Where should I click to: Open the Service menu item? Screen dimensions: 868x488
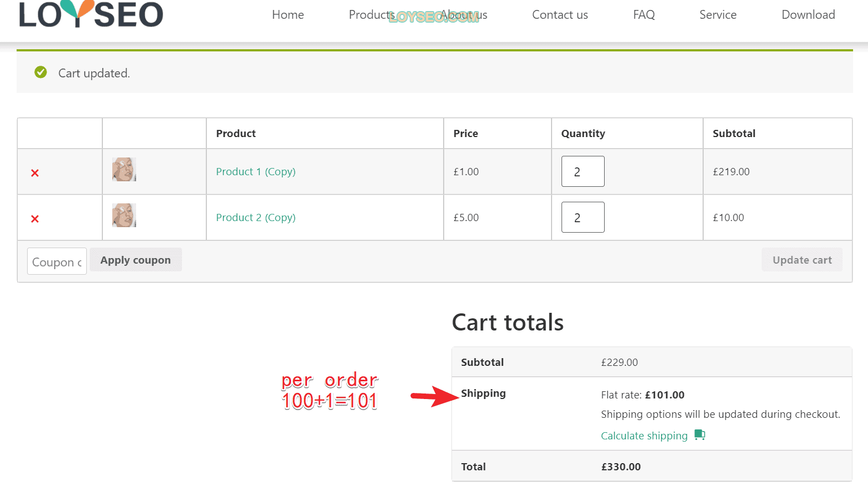pos(718,15)
